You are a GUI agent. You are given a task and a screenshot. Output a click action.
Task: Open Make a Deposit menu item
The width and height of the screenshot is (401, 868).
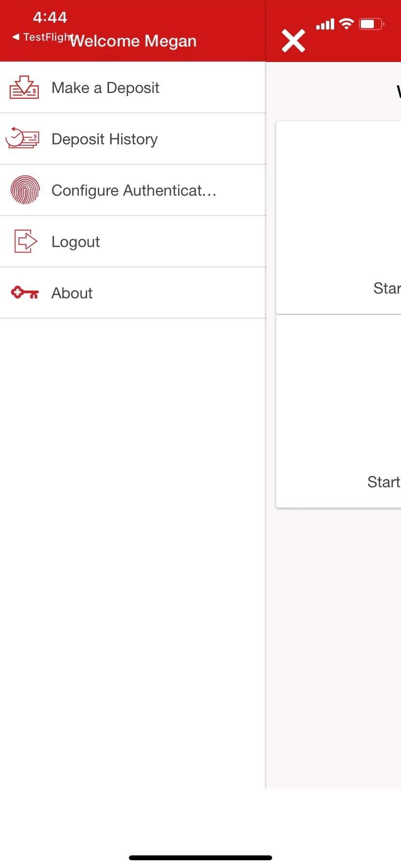pos(133,88)
